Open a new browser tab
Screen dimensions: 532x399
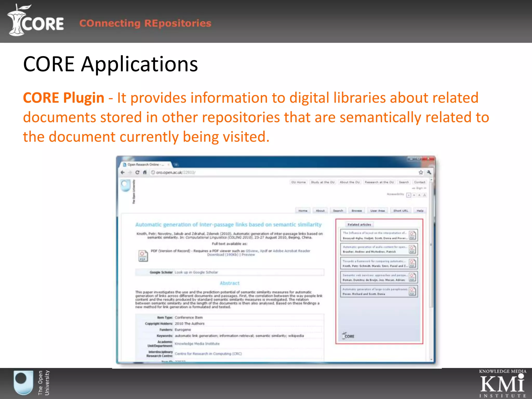click(x=176, y=164)
